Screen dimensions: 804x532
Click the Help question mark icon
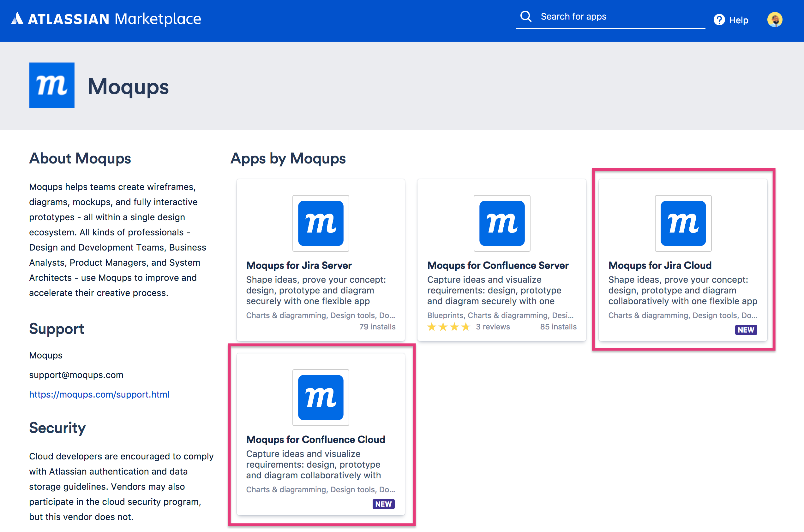(719, 20)
